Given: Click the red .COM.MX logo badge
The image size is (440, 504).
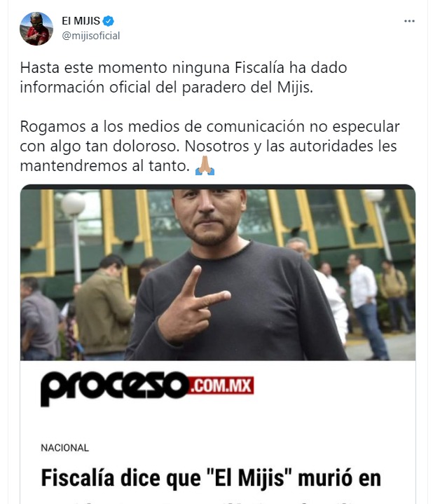Looking at the screenshot, I should (x=221, y=385).
